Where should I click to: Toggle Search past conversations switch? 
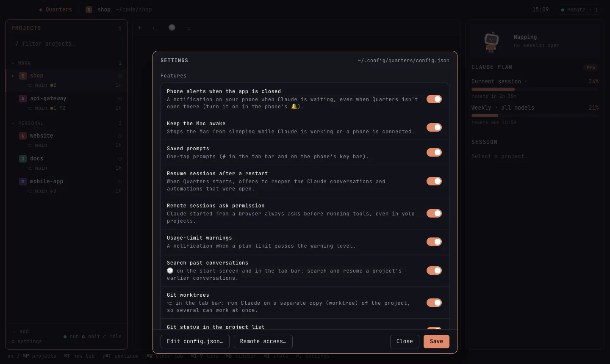434,270
